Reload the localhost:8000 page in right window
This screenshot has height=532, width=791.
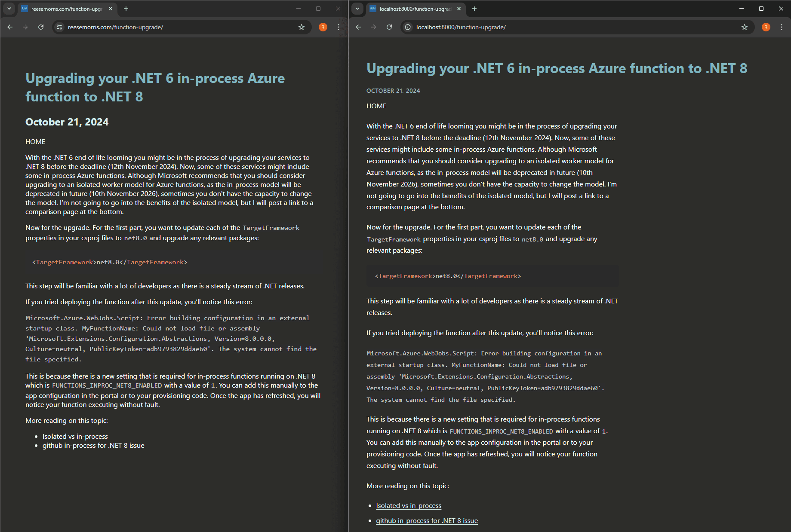click(389, 27)
